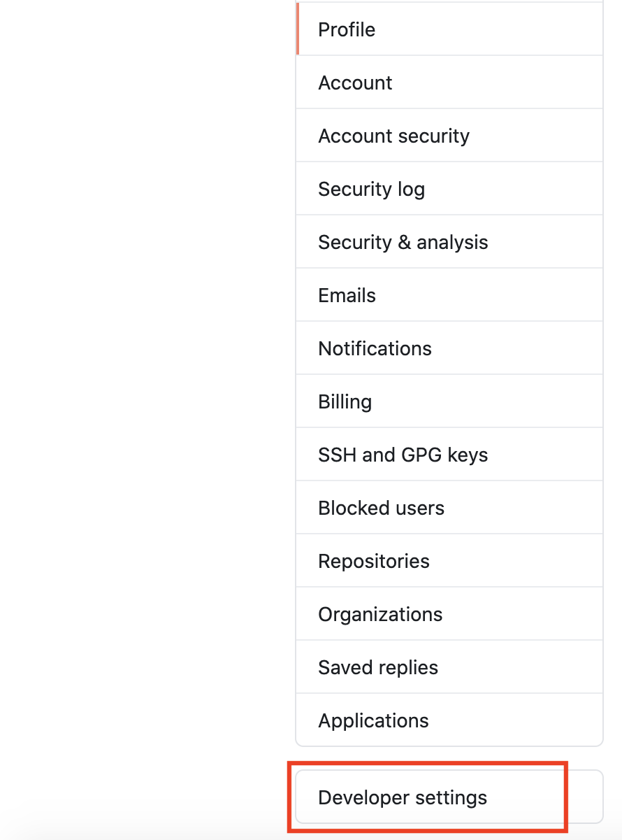Viewport: 622px width, 840px height.
Task: Select SSH and GPG keys
Action: pyautogui.click(x=403, y=455)
